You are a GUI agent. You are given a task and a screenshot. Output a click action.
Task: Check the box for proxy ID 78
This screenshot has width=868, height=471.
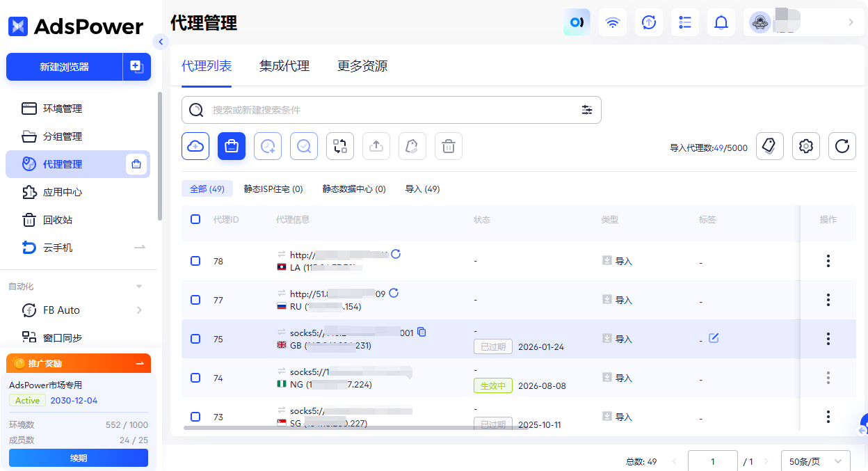tap(195, 261)
